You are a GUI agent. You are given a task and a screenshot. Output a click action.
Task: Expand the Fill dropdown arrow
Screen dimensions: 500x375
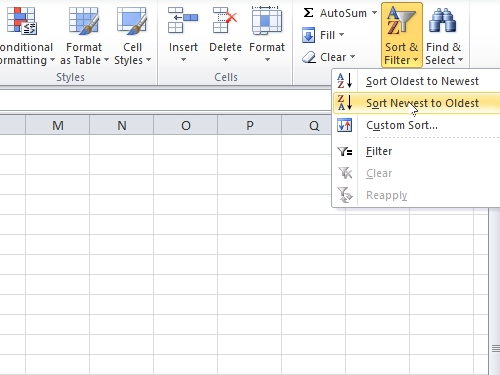[x=341, y=35]
